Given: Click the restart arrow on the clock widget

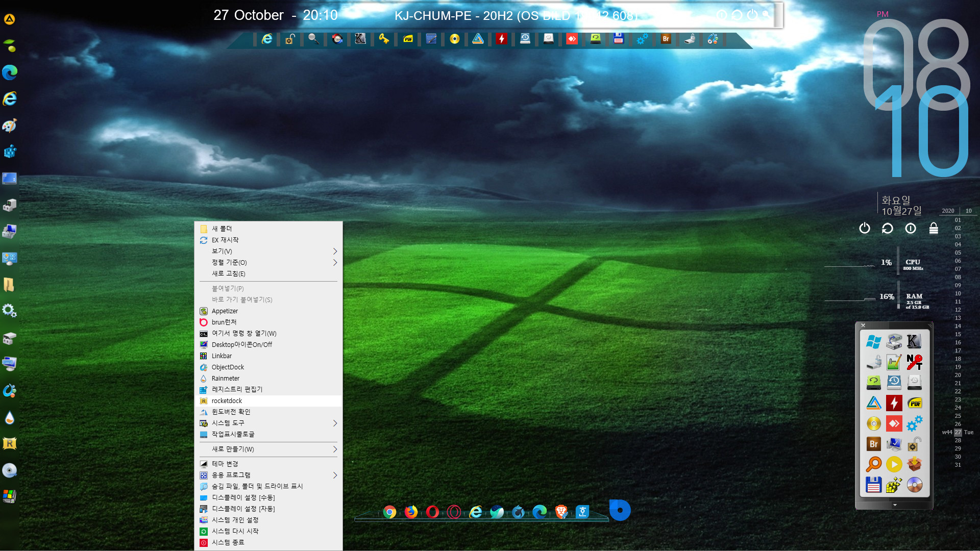Looking at the screenshot, I should click(887, 228).
